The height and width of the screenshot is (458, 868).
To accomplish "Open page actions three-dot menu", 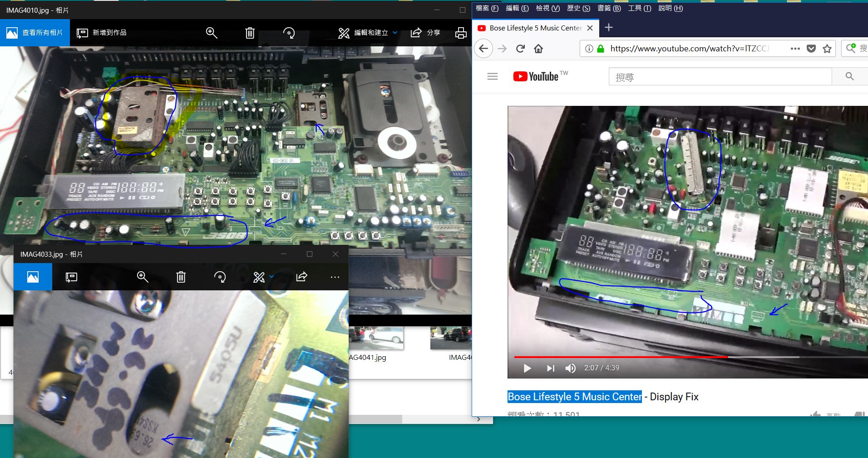I will click(795, 49).
